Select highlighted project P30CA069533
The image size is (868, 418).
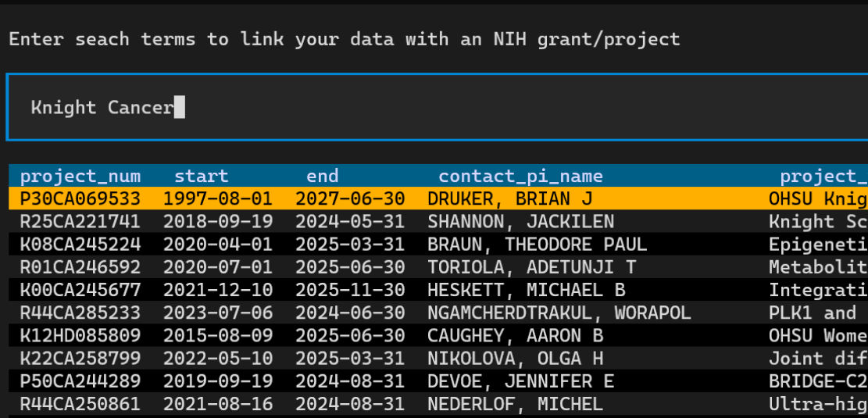point(80,199)
